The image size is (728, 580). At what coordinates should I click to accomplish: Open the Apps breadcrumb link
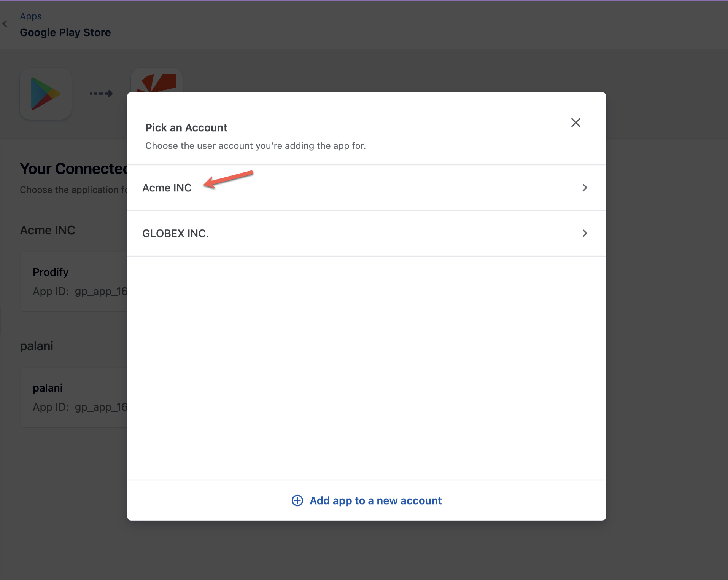click(31, 16)
